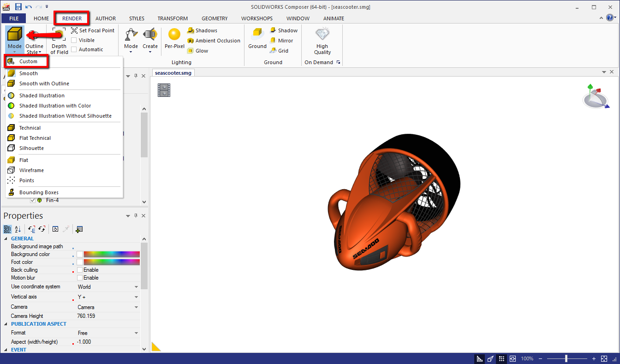Enable Back culling checkbox
620x364 pixels.
pos(80,270)
